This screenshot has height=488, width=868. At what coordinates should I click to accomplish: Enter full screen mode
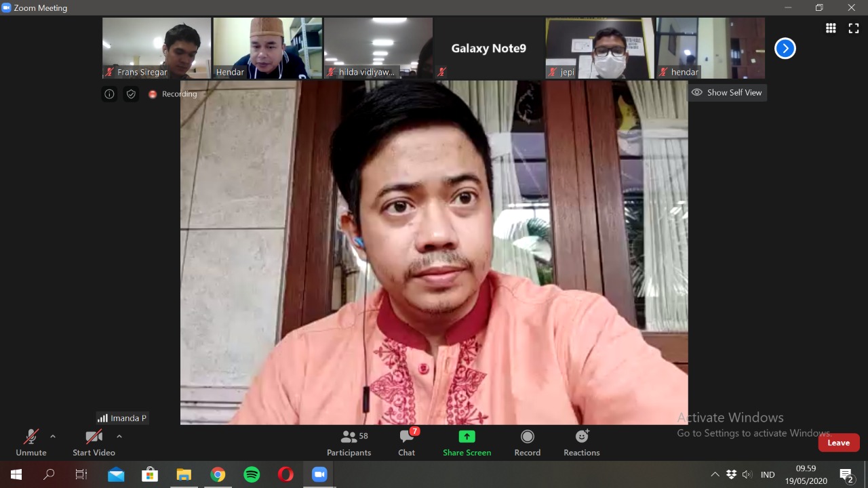pyautogui.click(x=853, y=28)
